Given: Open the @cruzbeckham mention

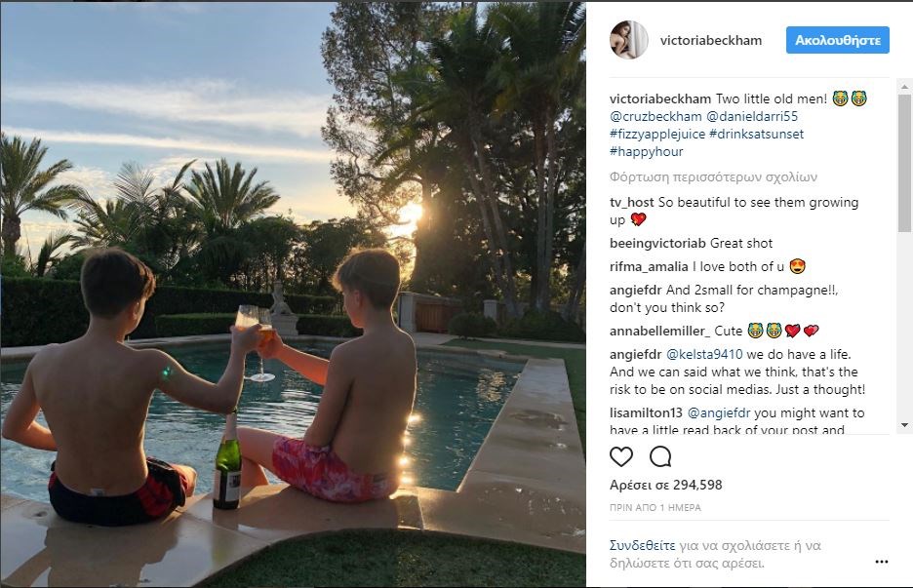Looking at the screenshot, I should (655, 116).
